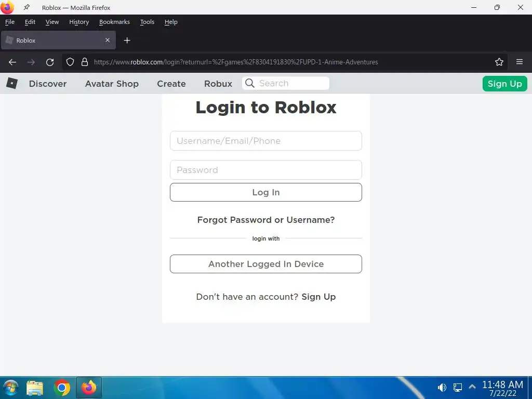Viewport: 532px width, 399px height.
Task: Open the File menu
Action: [x=10, y=22]
